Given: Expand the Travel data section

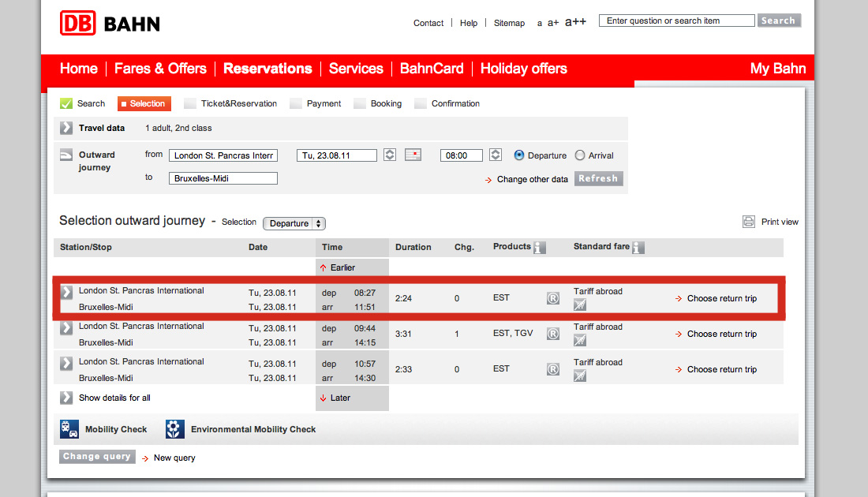Looking at the screenshot, I should (x=67, y=128).
